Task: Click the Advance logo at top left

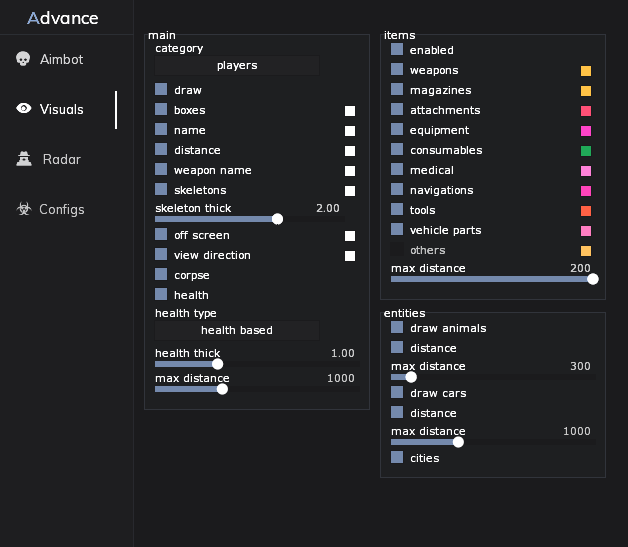Action: (63, 18)
